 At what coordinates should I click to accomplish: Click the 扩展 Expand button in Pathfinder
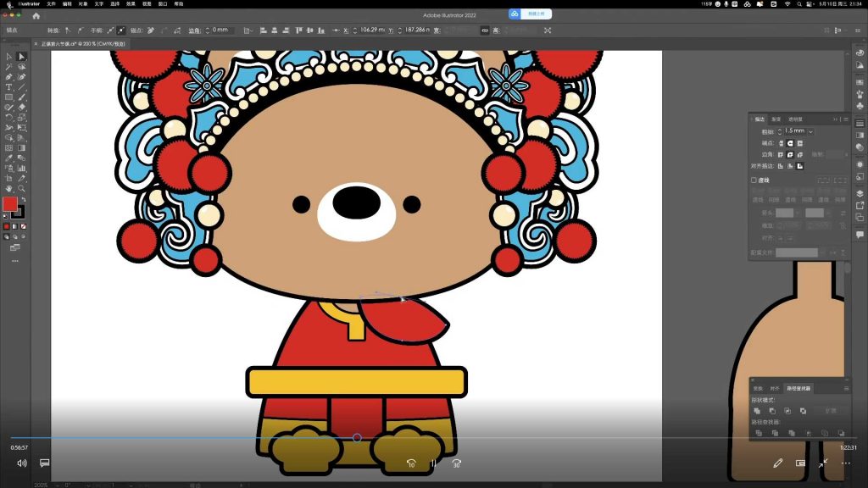[x=832, y=411]
